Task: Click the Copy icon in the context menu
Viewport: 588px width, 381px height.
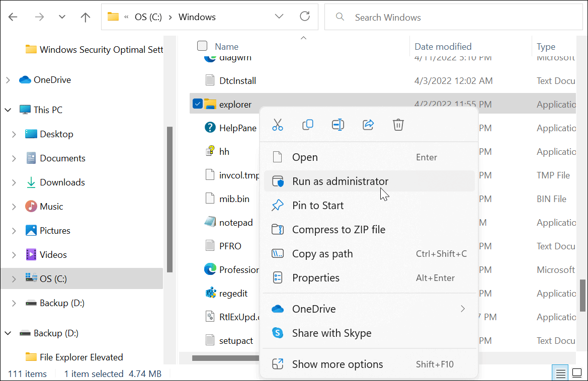Action: (307, 125)
